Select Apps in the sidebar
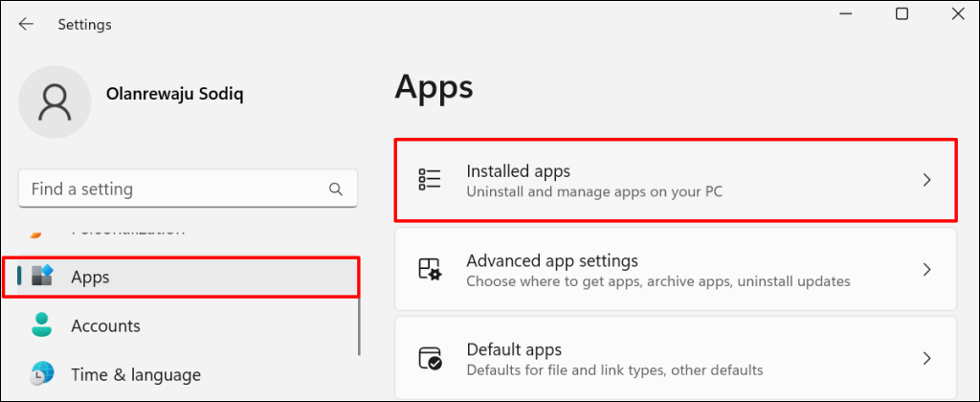 point(90,278)
